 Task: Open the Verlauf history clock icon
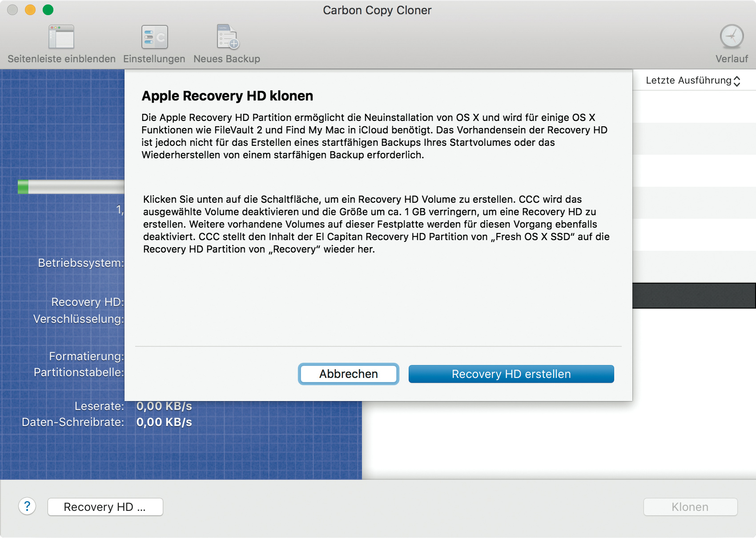click(732, 37)
